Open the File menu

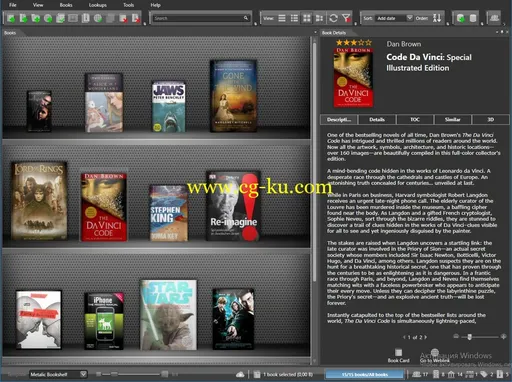[x=13, y=5]
